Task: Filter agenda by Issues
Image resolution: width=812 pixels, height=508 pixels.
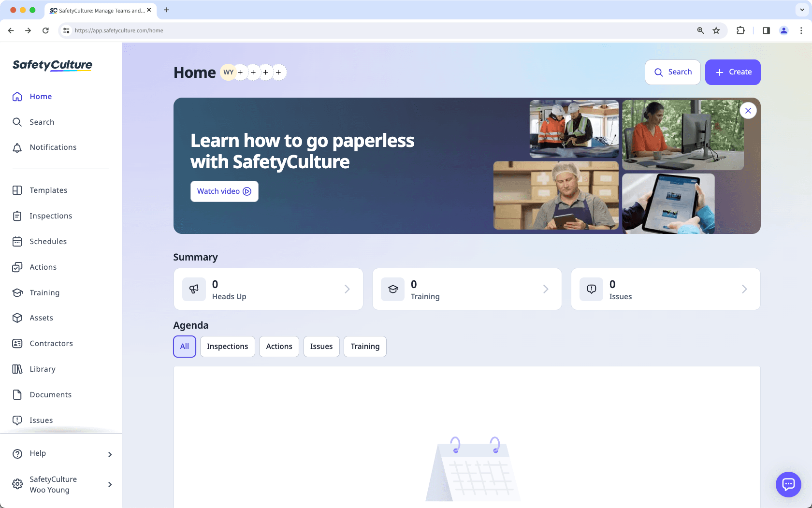Action: pyautogui.click(x=321, y=346)
